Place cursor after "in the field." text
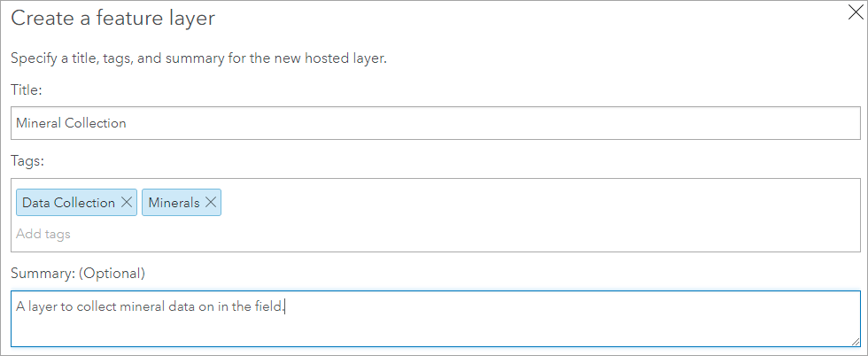Image resolution: width=868 pixels, height=356 pixels. click(285, 306)
